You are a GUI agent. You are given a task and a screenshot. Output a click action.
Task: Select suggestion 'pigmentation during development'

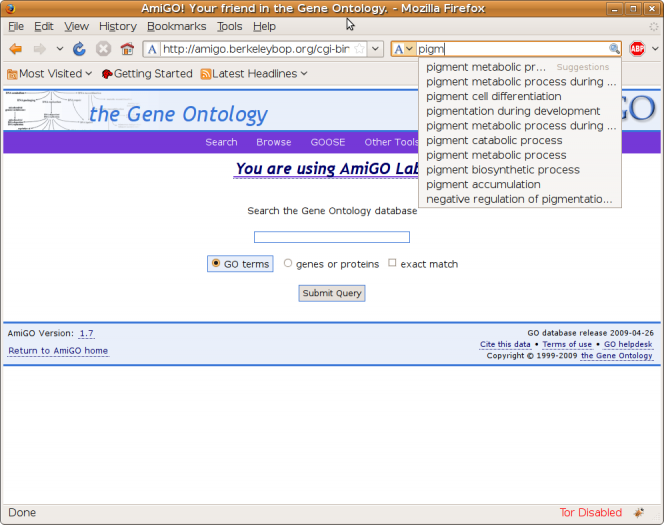tap(520, 111)
